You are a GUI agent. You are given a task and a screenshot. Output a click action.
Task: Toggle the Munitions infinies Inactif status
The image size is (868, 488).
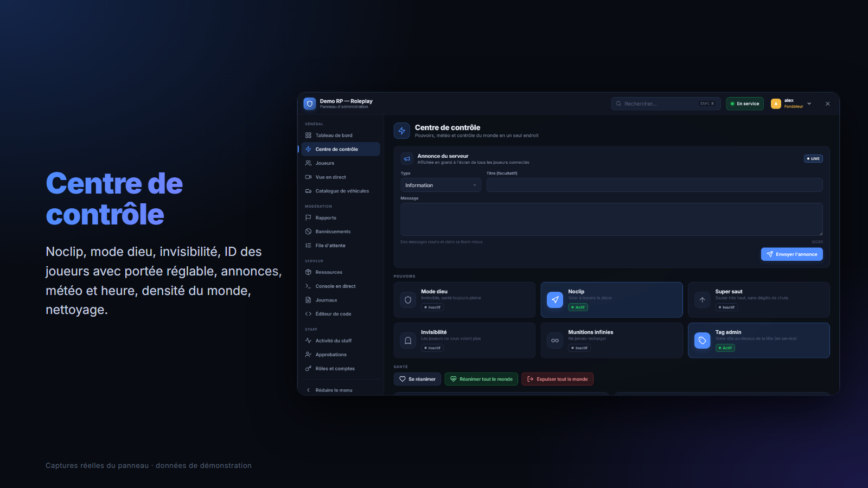(579, 348)
